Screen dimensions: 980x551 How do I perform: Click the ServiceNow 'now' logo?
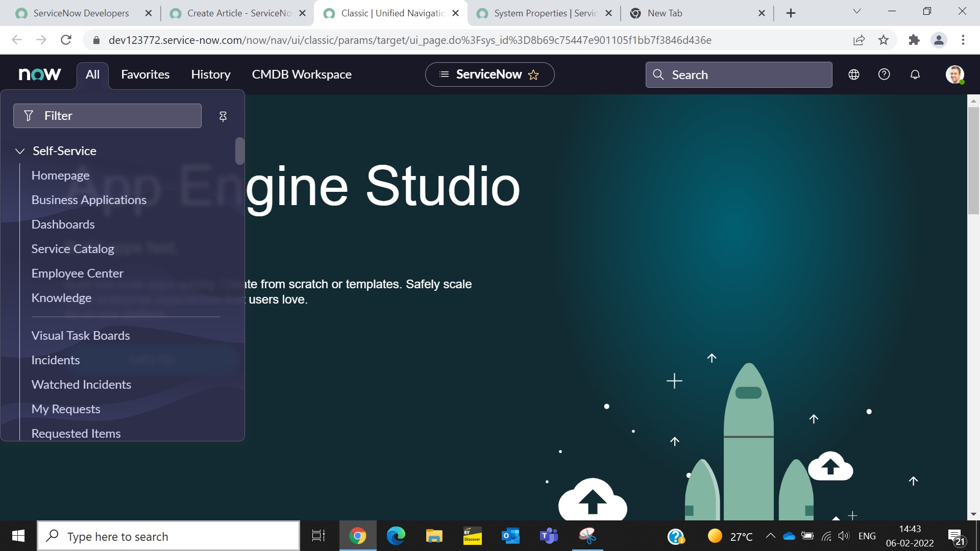(x=40, y=74)
